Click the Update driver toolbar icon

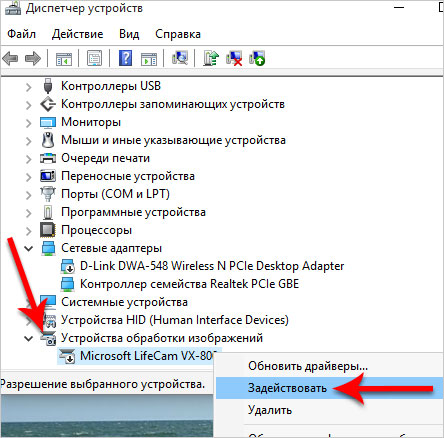click(211, 58)
